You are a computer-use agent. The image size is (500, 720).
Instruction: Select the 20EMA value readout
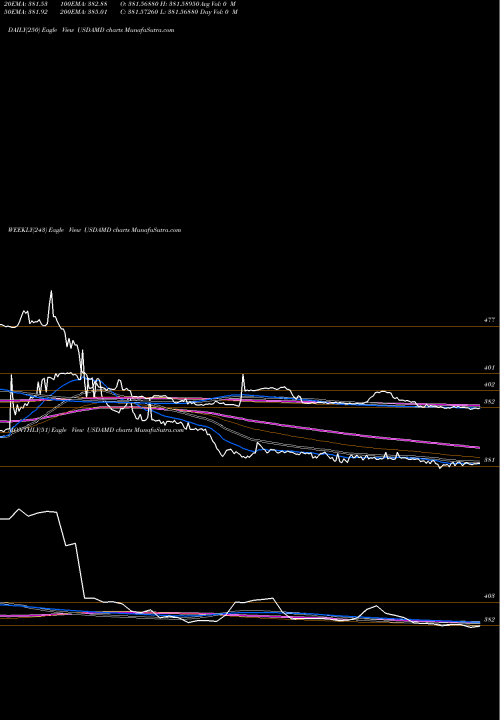point(26,3)
